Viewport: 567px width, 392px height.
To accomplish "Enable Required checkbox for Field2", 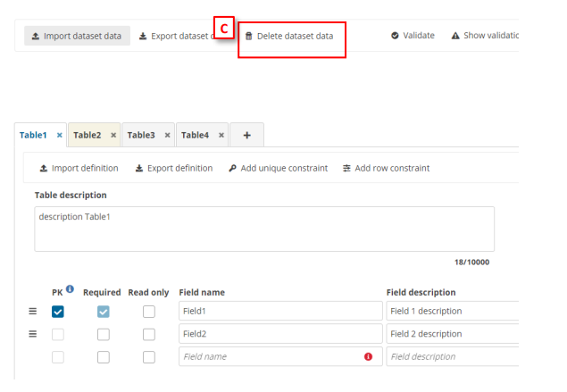I will click(103, 334).
